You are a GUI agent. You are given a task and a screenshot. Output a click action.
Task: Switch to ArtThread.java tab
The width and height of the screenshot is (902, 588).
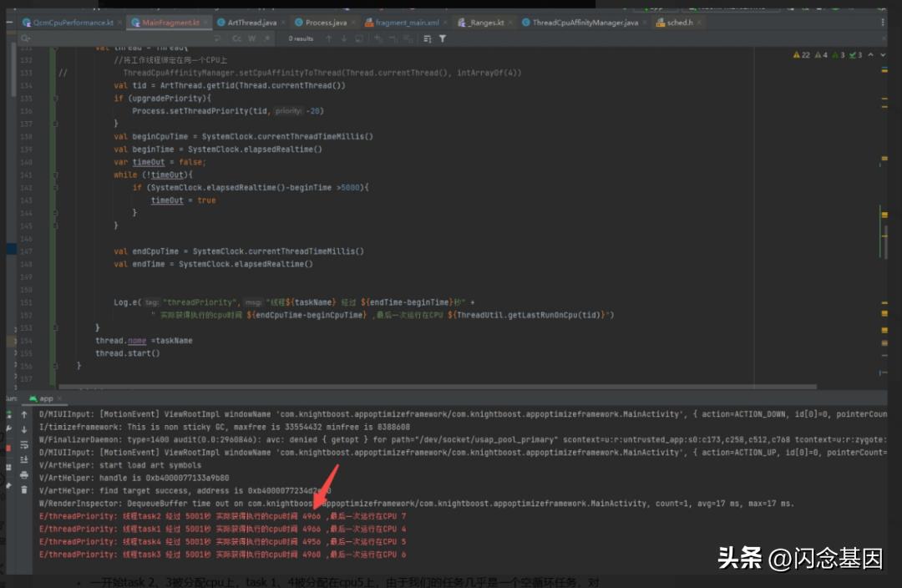click(251, 23)
